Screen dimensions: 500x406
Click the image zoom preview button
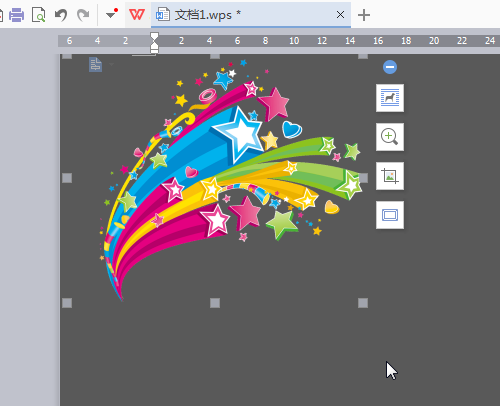[390, 137]
